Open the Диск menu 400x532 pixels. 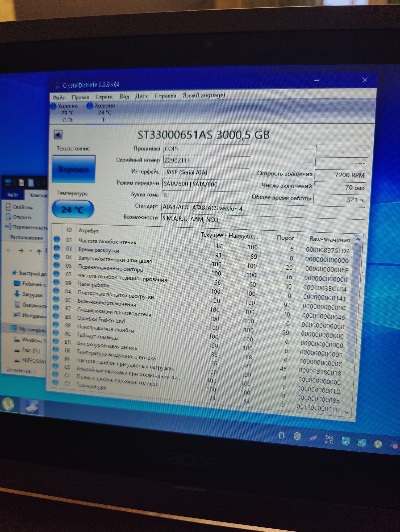click(x=141, y=96)
